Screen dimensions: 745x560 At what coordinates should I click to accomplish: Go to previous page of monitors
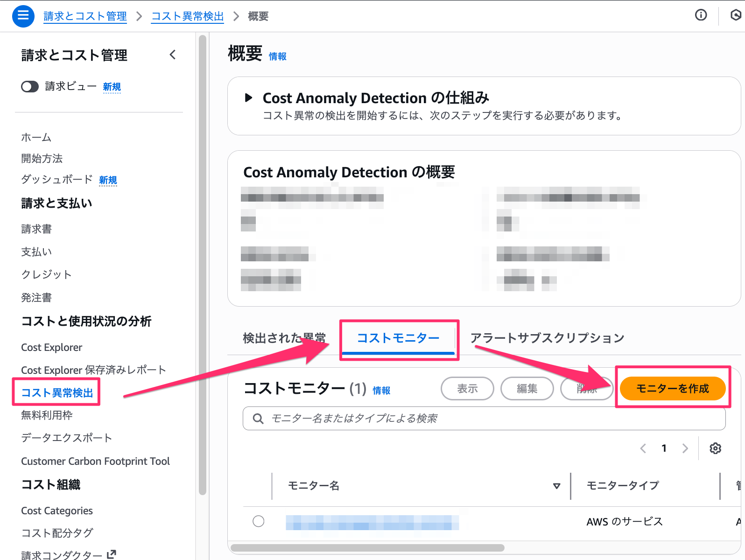(x=643, y=448)
